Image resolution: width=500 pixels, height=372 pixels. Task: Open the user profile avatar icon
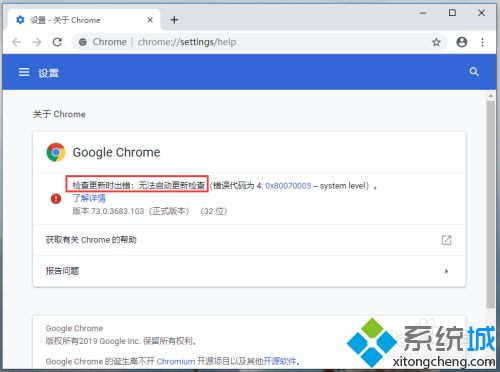click(462, 42)
